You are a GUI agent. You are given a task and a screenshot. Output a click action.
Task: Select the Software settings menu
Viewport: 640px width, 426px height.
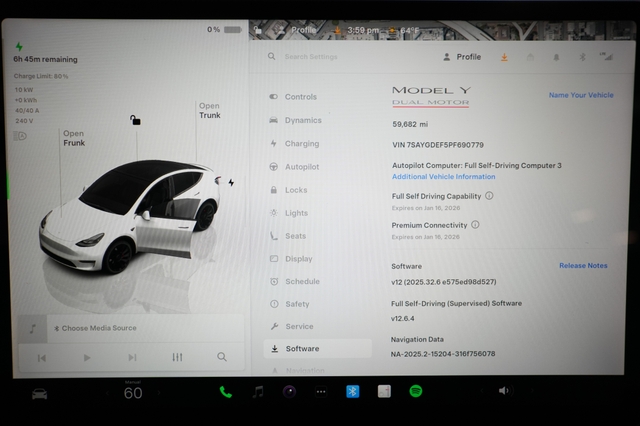(x=318, y=349)
